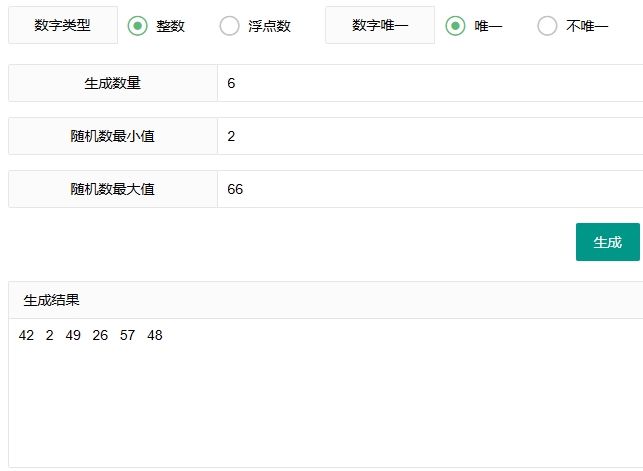
Task: Click the 数字类型 label box
Action: (63, 25)
